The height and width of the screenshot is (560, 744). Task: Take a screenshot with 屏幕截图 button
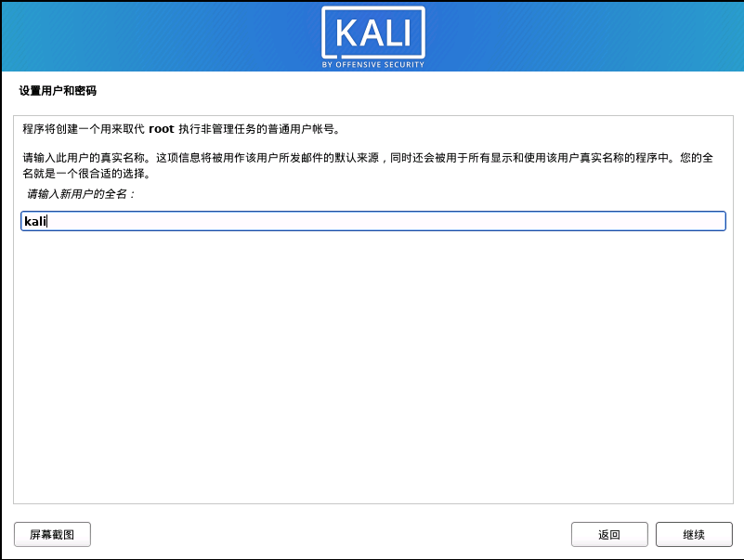pos(52,534)
